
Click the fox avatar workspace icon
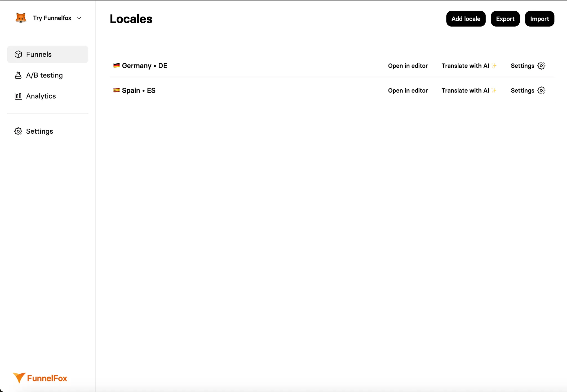(x=21, y=18)
